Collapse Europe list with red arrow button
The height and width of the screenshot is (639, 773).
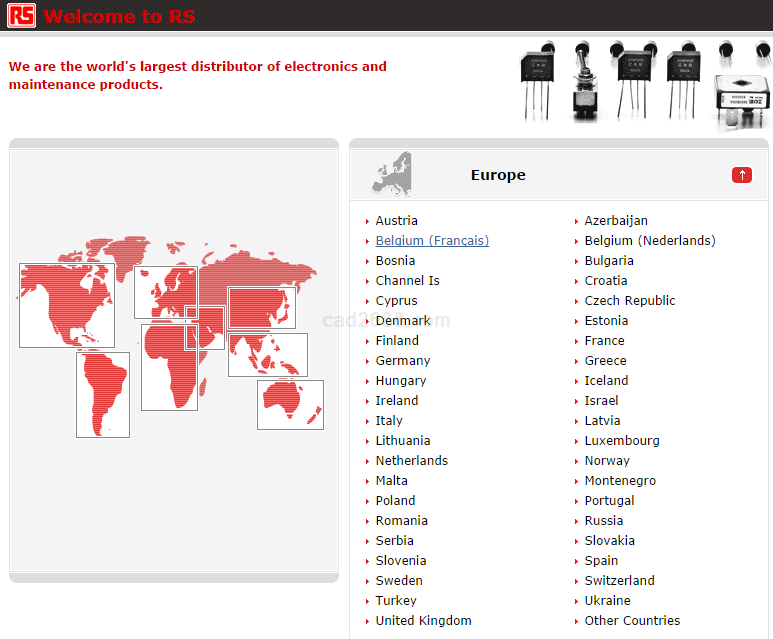pyautogui.click(x=741, y=175)
